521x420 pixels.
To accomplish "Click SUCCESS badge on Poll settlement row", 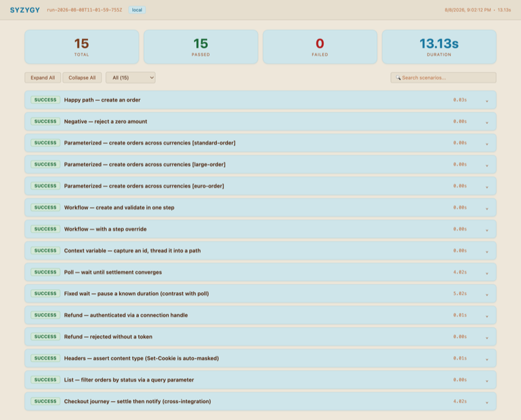I will 46,272.
